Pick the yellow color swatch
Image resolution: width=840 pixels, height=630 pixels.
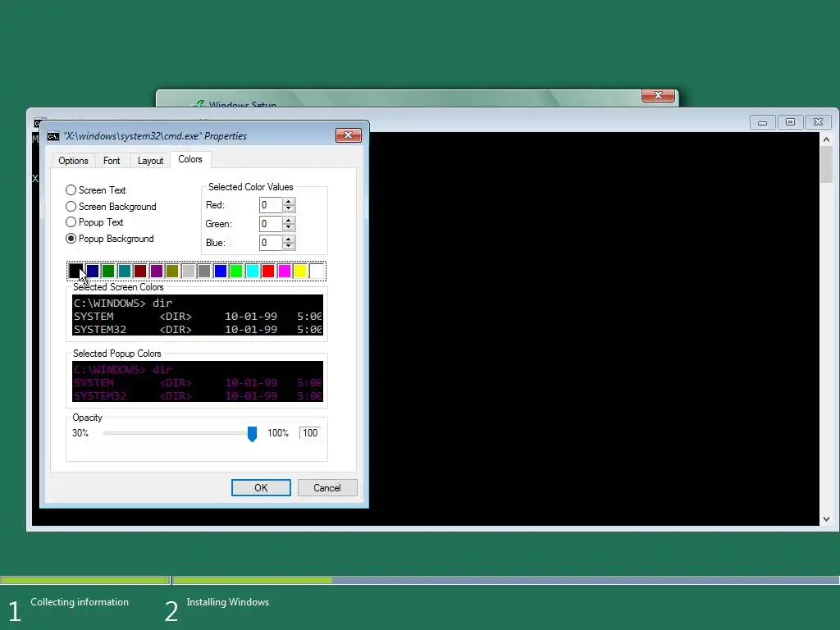(300, 271)
